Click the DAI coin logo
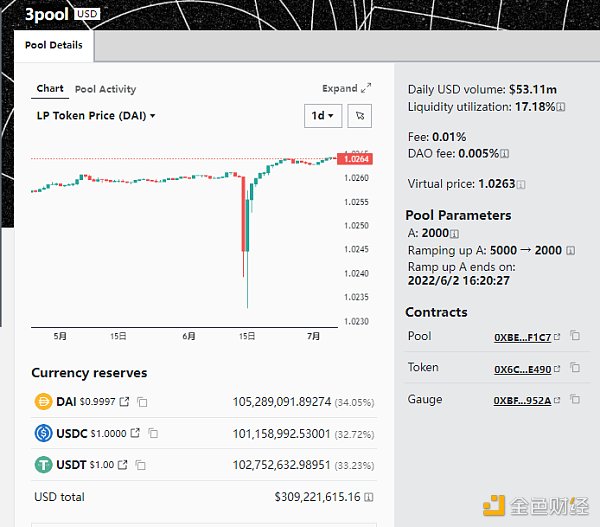Image resolution: width=600 pixels, height=527 pixels. point(43,402)
